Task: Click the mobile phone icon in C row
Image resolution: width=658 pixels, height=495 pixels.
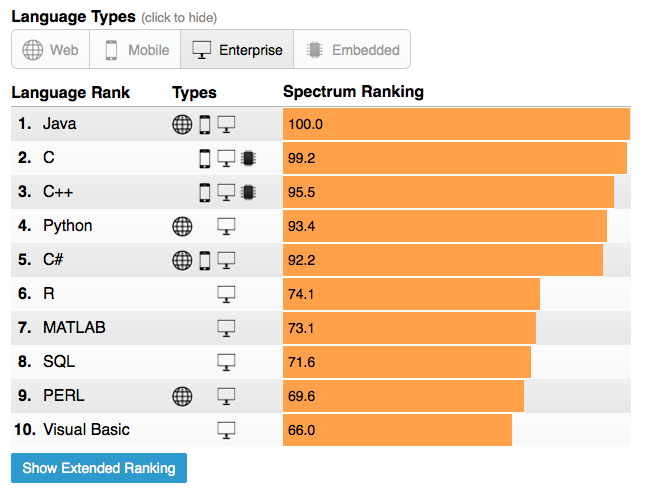Action: [205, 159]
